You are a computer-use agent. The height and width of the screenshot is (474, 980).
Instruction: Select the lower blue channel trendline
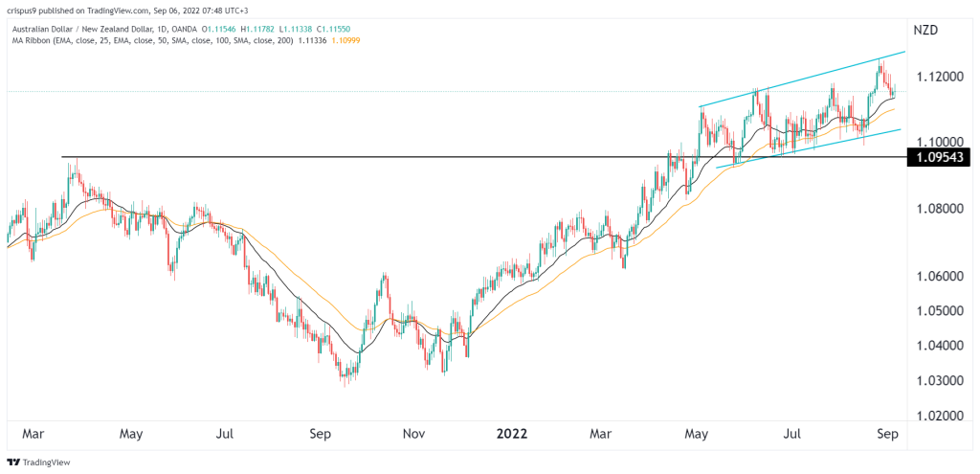[808, 148]
